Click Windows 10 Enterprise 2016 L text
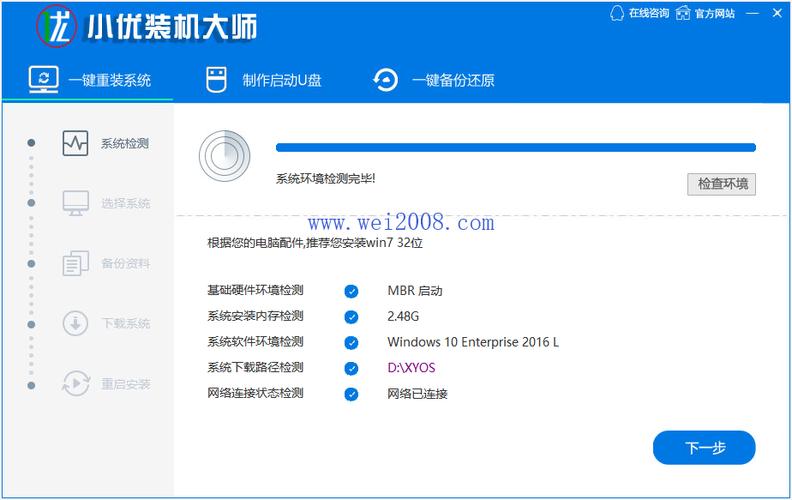The height and width of the screenshot is (500, 792). pos(473,342)
